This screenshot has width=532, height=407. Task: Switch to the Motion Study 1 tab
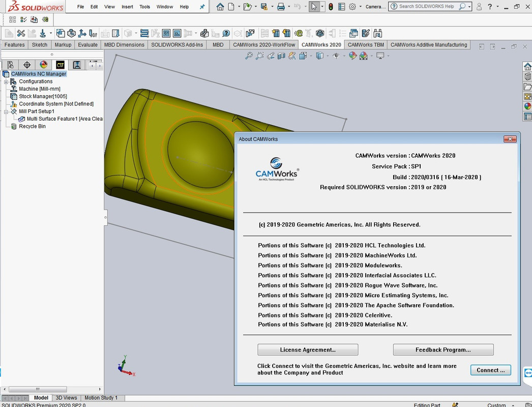(x=101, y=398)
